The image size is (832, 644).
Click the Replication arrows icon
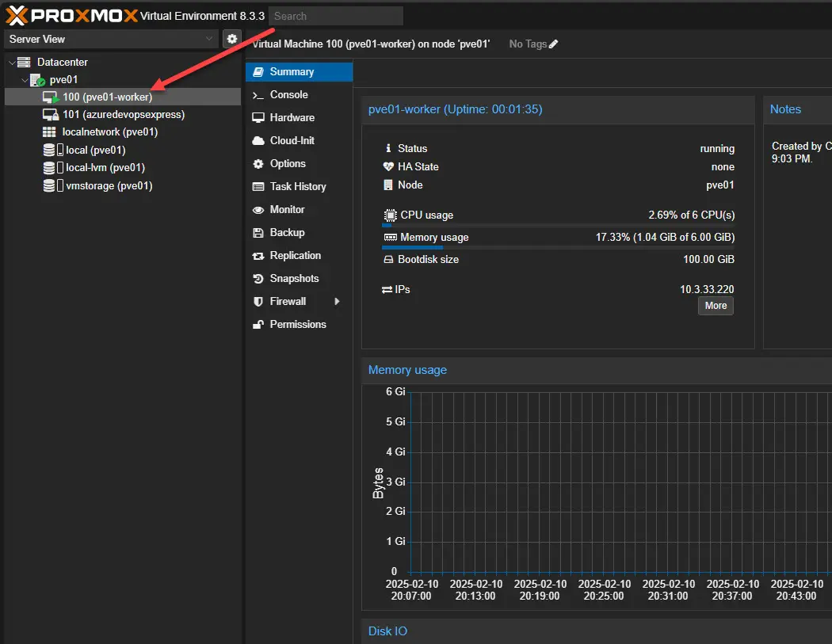coord(258,256)
